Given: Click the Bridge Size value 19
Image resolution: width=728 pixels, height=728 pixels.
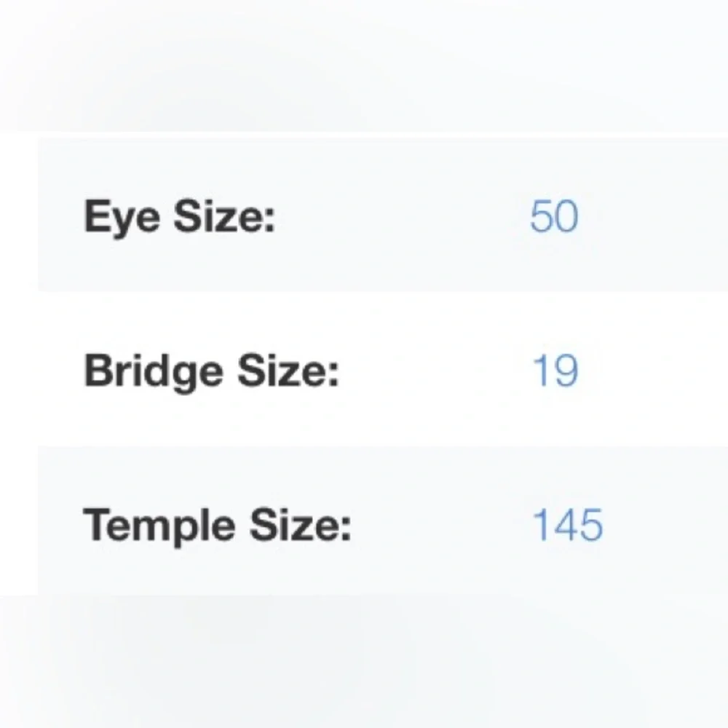Looking at the screenshot, I should [555, 371].
